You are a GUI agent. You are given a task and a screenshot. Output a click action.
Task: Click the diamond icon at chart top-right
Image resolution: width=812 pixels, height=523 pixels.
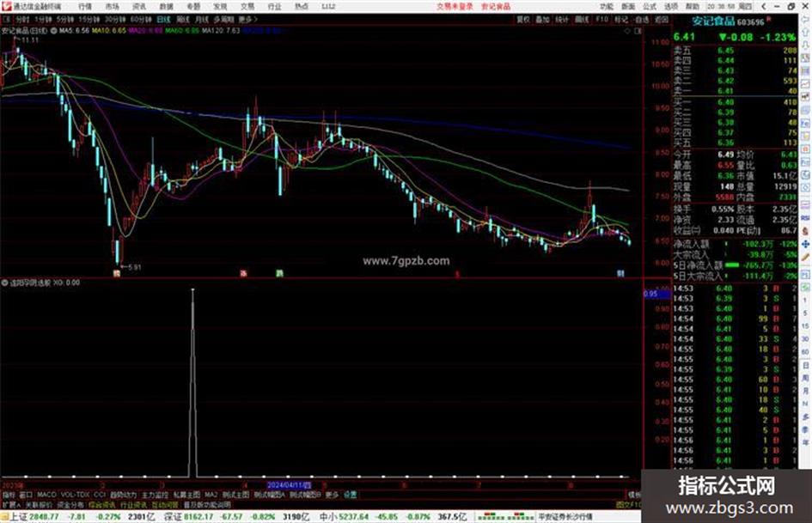[x=627, y=32]
